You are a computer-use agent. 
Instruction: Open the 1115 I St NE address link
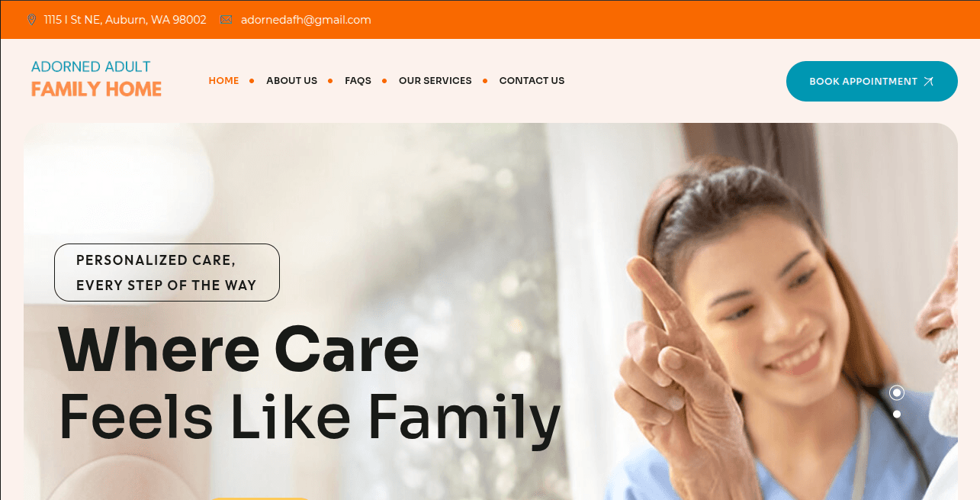click(125, 20)
